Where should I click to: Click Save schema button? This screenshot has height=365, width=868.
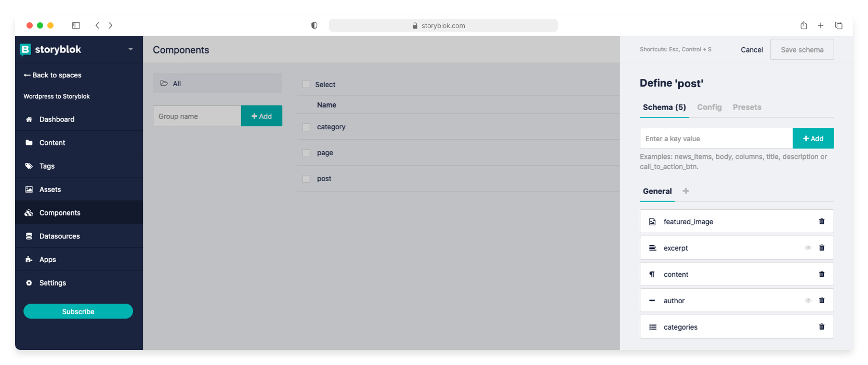pos(802,50)
